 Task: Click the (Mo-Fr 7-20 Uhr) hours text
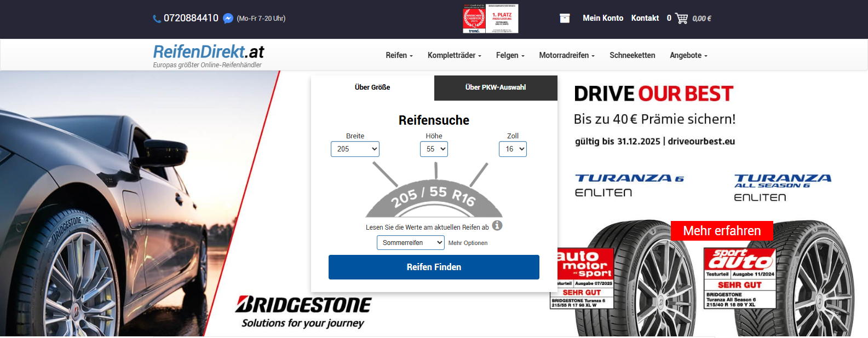261,19
